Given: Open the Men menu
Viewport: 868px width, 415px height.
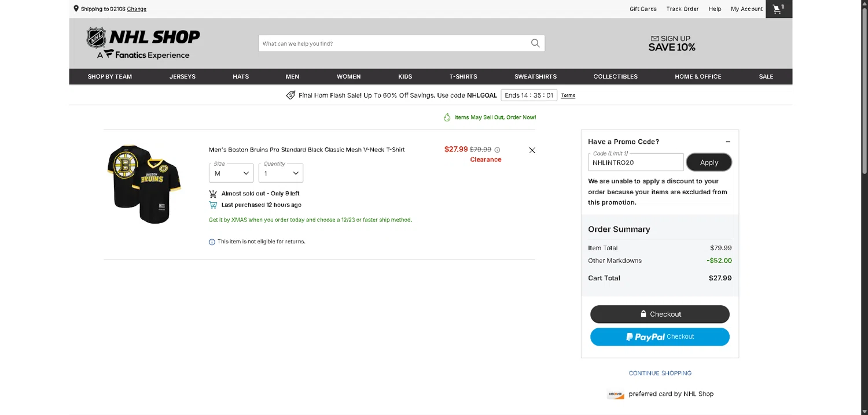Looking at the screenshot, I should [x=292, y=76].
